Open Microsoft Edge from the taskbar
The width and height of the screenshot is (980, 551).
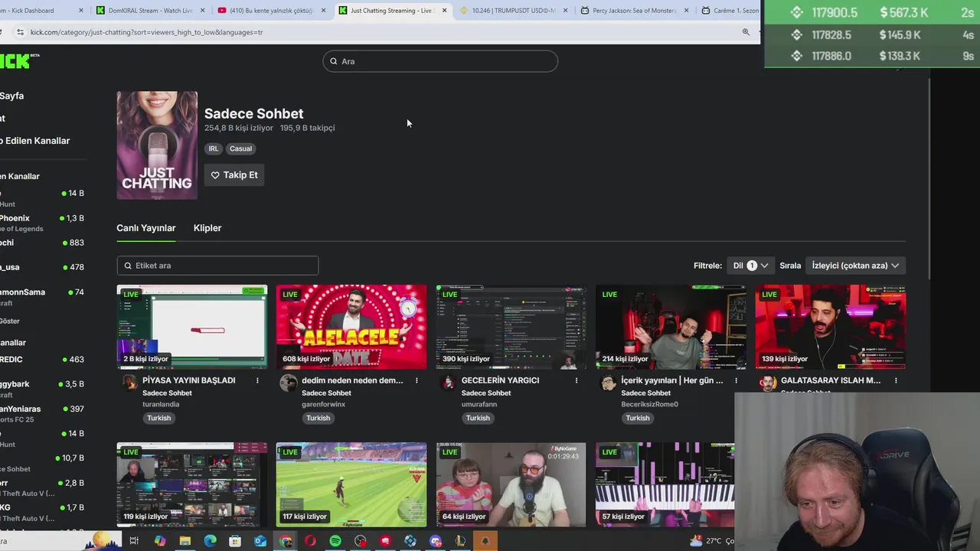(210, 541)
